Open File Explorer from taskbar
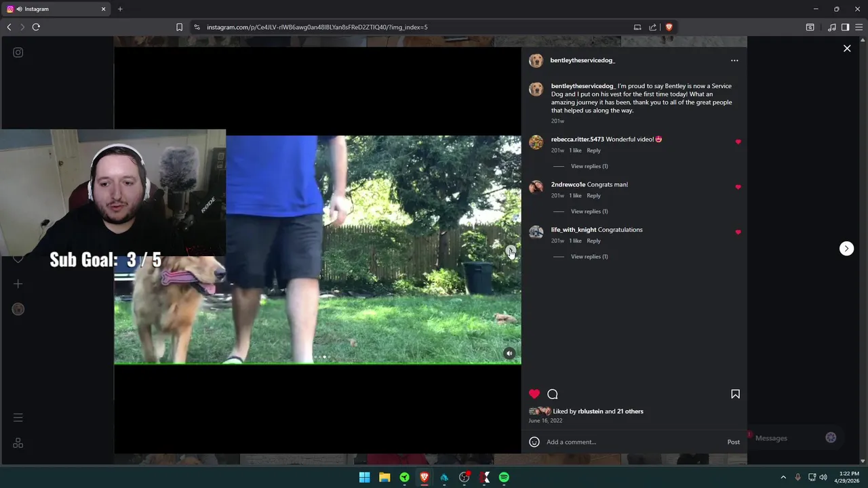The height and width of the screenshot is (488, 868). click(384, 477)
